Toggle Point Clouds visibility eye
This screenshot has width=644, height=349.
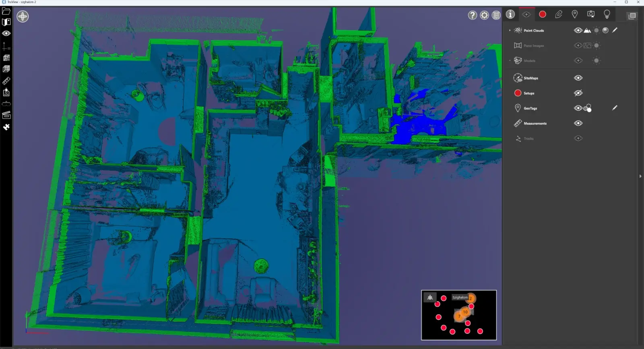578,31
